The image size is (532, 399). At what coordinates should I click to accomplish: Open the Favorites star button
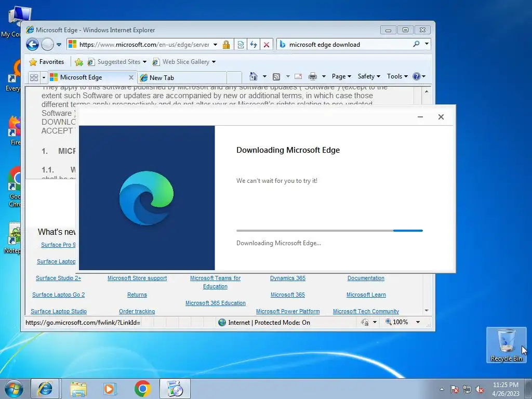47,62
